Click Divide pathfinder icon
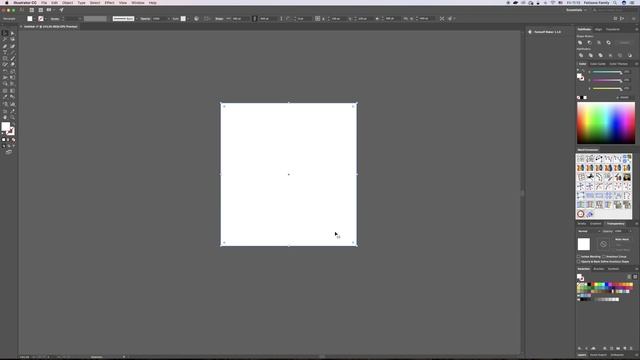 pyautogui.click(x=581, y=55)
